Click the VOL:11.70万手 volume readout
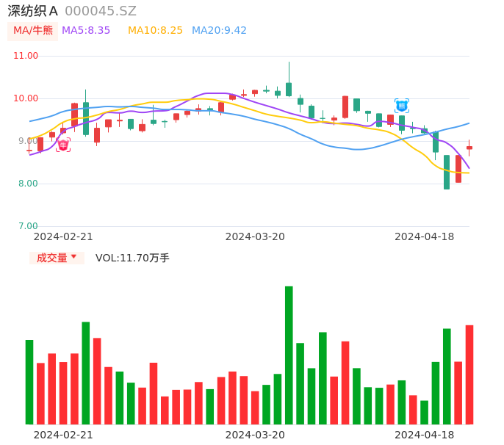Screen dimensions: 504x445 (x=132, y=258)
